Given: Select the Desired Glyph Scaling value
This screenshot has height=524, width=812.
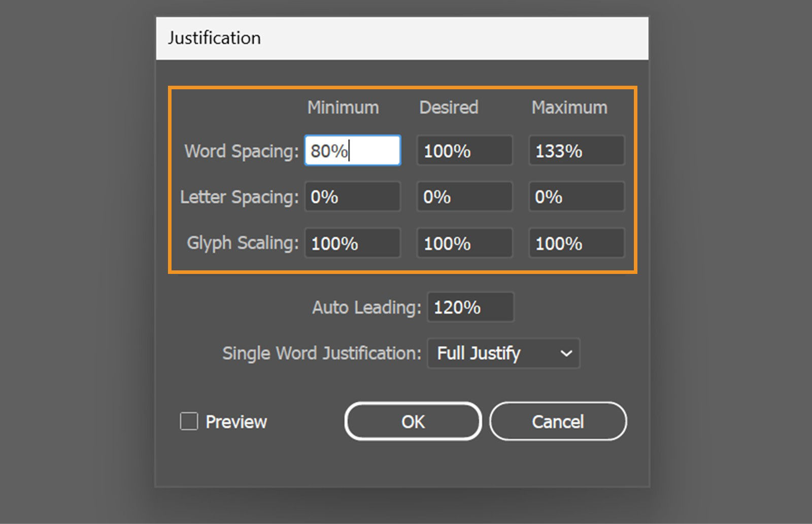Looking at the screenshot, I should click(464, 242).
